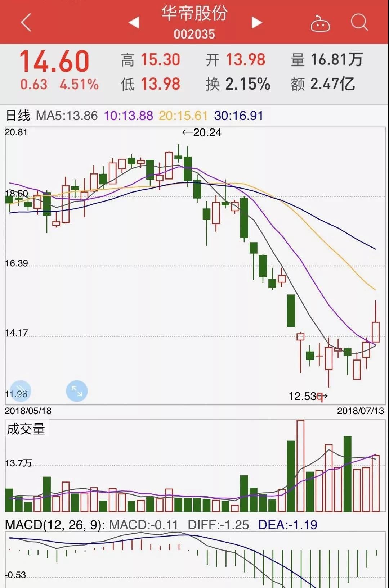
Task: Tap the 16.39 axis label
Action: (x=17, y=263)
